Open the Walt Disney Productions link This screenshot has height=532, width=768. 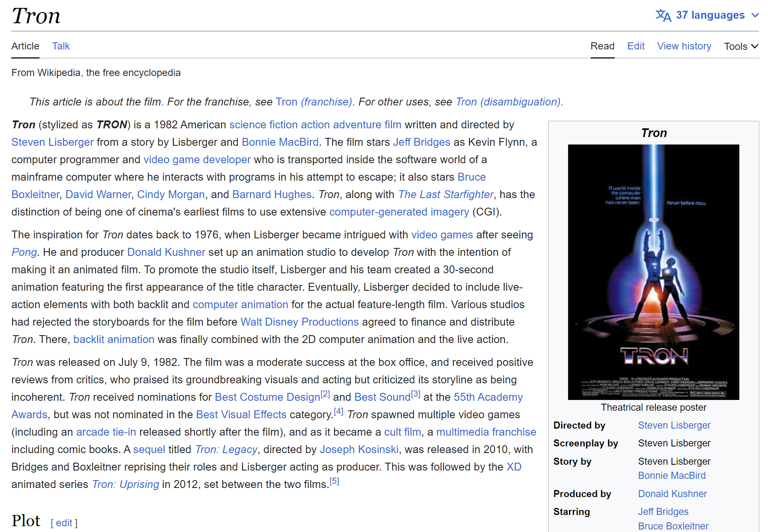coord(300,322)
